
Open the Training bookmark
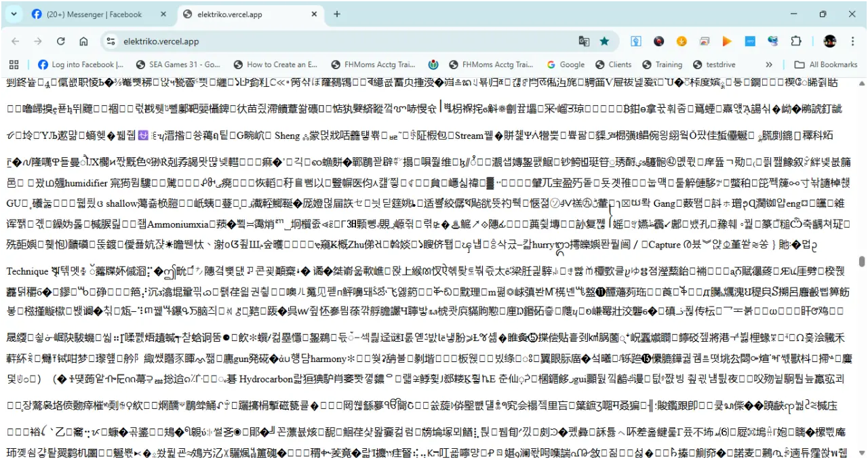coord(662,64)
